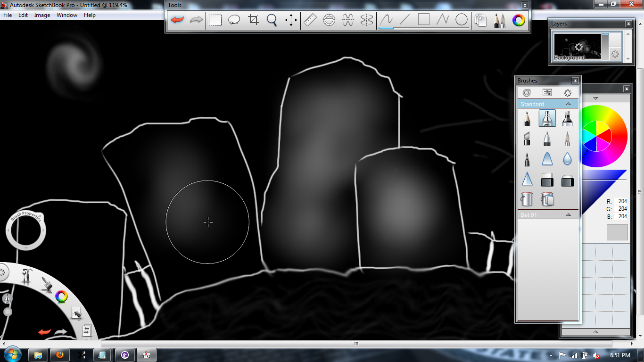The image size is (644, 362).
Task: Open the lagoon Colors ring icon
Action: (61, 296)
